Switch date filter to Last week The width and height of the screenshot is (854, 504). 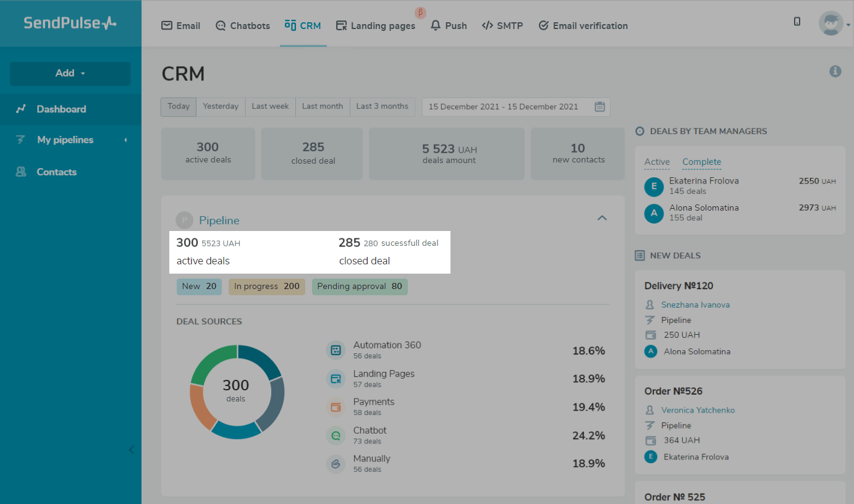tap(270, 106)
